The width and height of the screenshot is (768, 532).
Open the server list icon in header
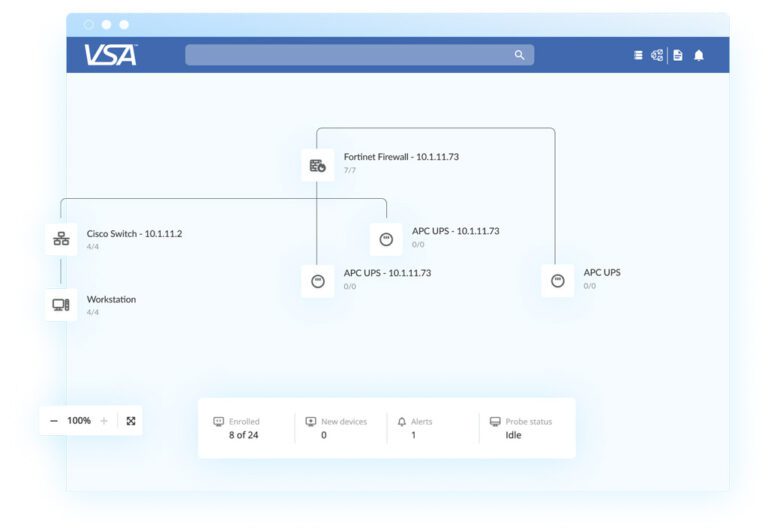tap(638, 55)
